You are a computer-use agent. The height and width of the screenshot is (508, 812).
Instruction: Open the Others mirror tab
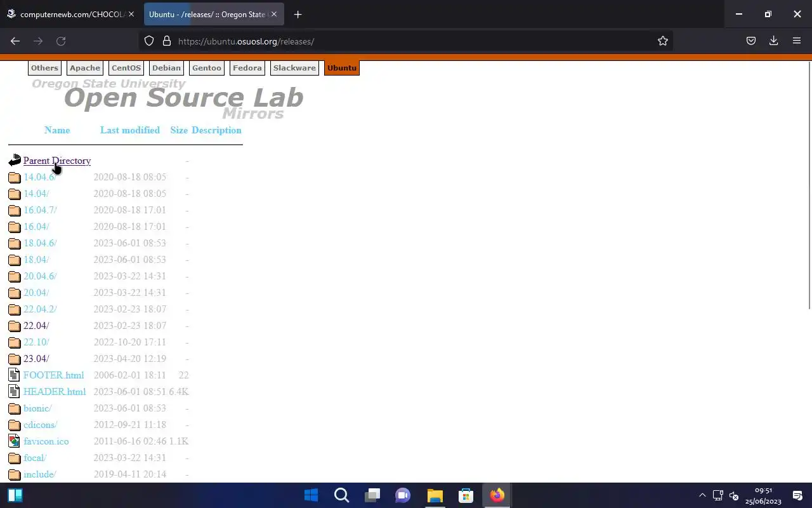(x=44, y=68)
